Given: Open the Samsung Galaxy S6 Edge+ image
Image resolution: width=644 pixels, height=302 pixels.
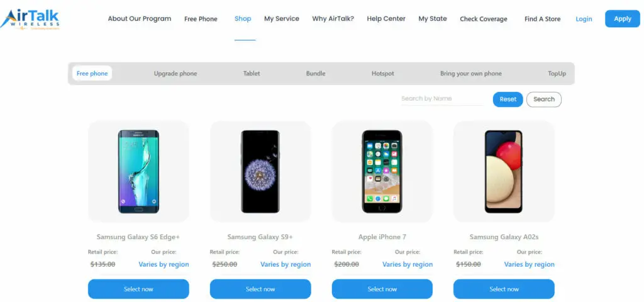Looking at the screenshot, I should 138,171.
